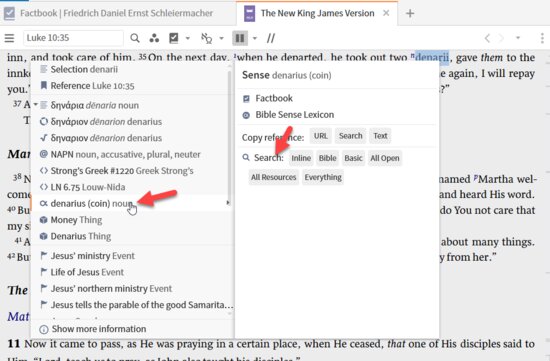The width and height of the screenshot is (550, 361).
Task: Open navigation history dropdown arrow
Action: pos(518,38)
